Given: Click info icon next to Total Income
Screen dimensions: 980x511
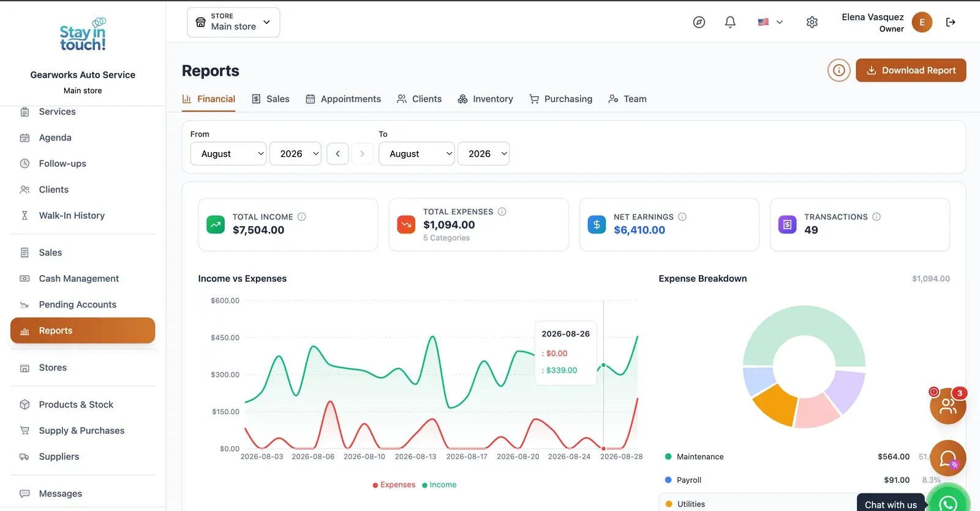Looking at the screenshot, I should tap(301, 217).
